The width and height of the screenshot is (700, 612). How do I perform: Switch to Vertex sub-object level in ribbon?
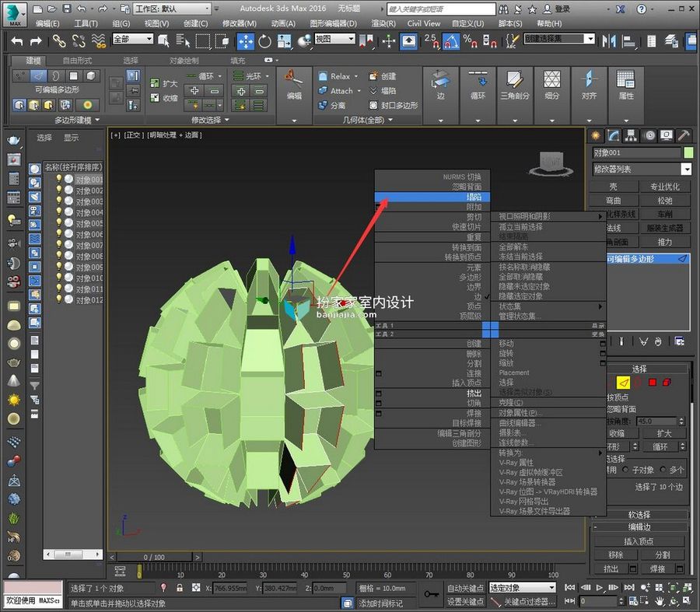tap(20, 75)
